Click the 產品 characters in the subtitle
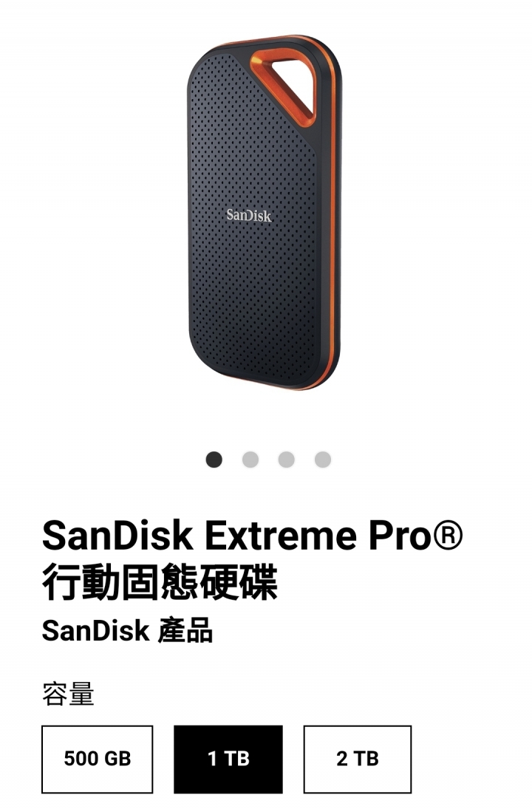This screenshot has width=532, height=809. click(x=185, y=630)
